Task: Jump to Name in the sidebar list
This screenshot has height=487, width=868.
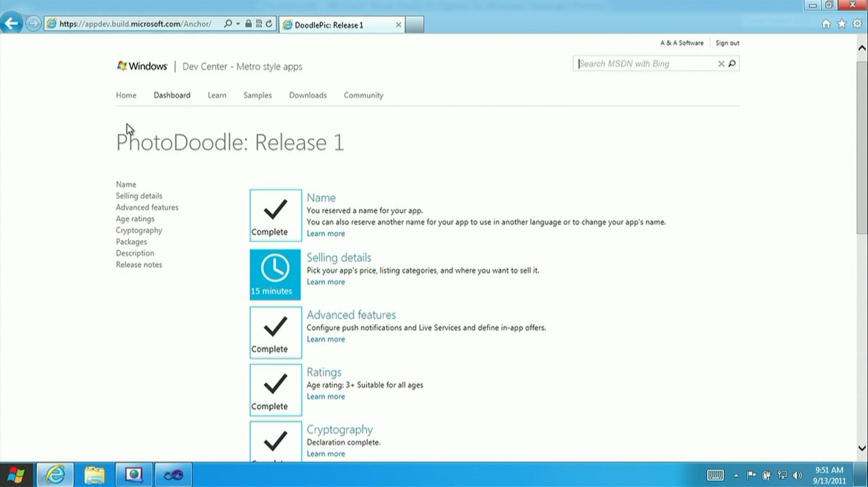Action: point(126,184)
